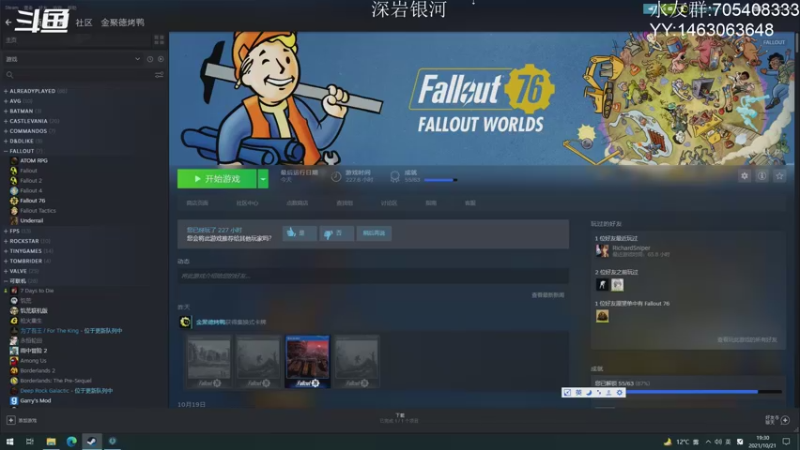Open the 讨论区 discussions tab
Screen dimensions: 800x450
pyautogui.click(x=389, y=203)
